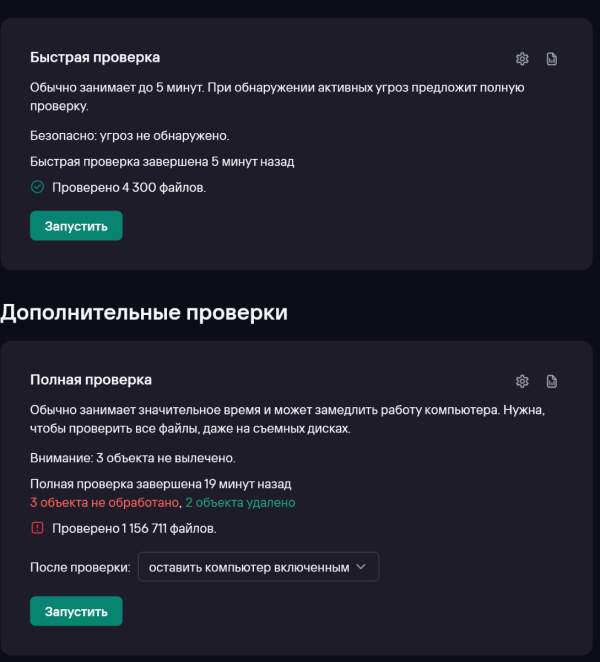The height and width of the screenshot is (662, 600).
Task: Click 'Внимание: 3 объекта не вылечено' warning text
Action: [x=132, y=458]
